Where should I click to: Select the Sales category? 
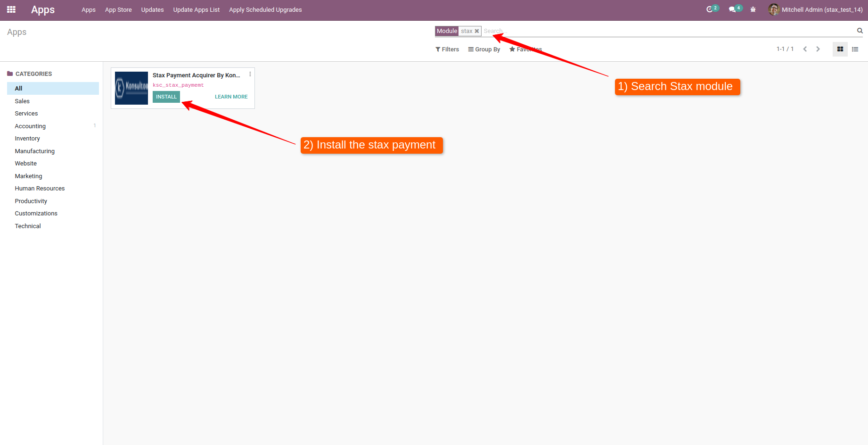click(53, 101)
